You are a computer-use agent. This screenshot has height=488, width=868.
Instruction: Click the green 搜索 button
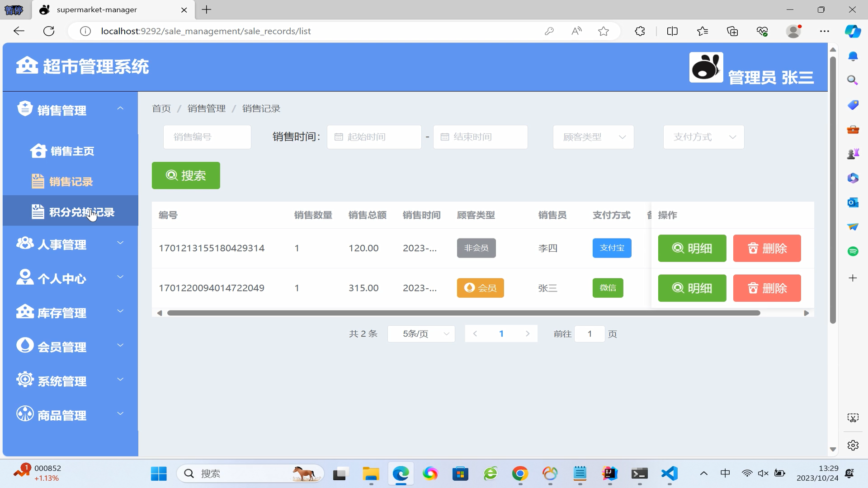(x=186, y=175)
